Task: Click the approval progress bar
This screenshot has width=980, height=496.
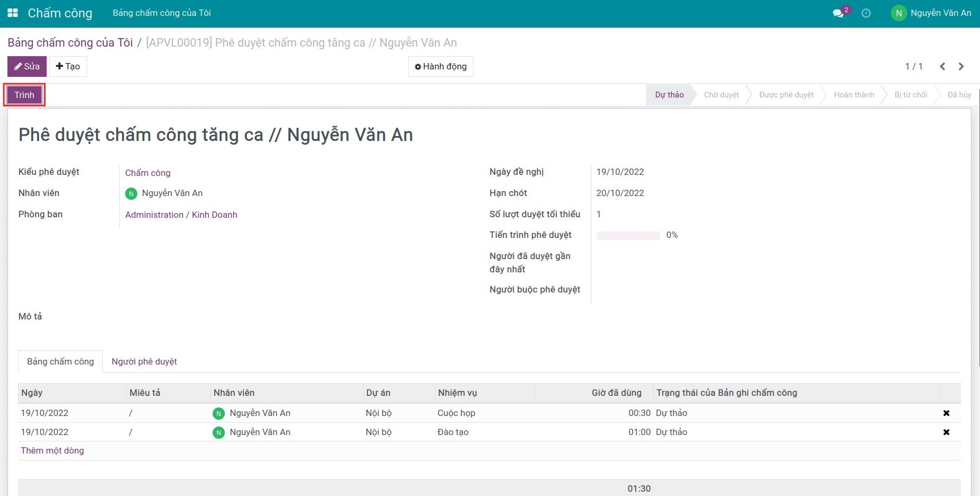Action: (x=628, y=235)
